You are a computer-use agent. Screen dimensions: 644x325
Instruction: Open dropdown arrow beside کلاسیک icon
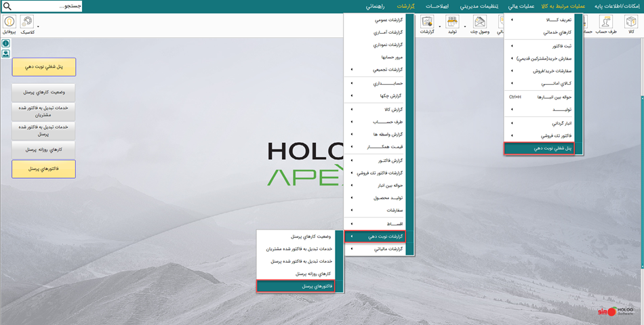[38, 27]
